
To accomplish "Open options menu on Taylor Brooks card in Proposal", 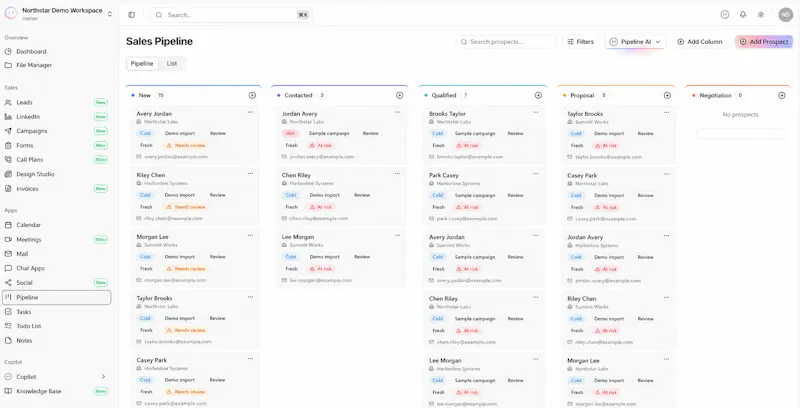I will coord(666,112).
